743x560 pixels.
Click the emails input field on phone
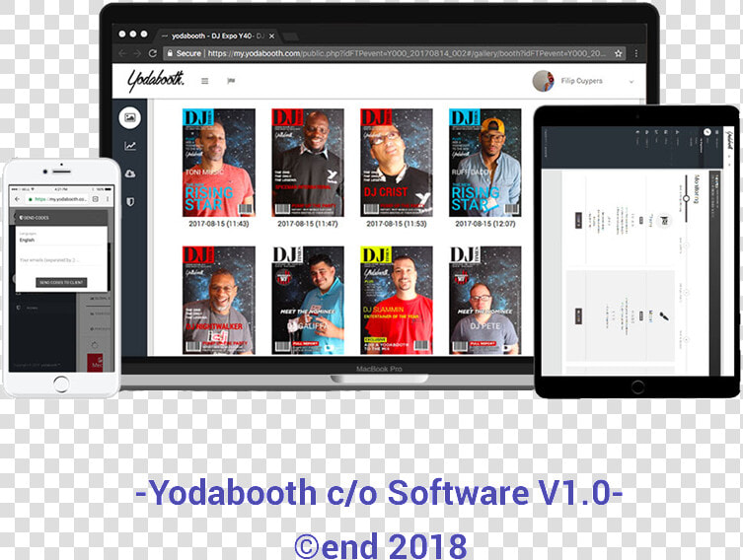point(61,260)
